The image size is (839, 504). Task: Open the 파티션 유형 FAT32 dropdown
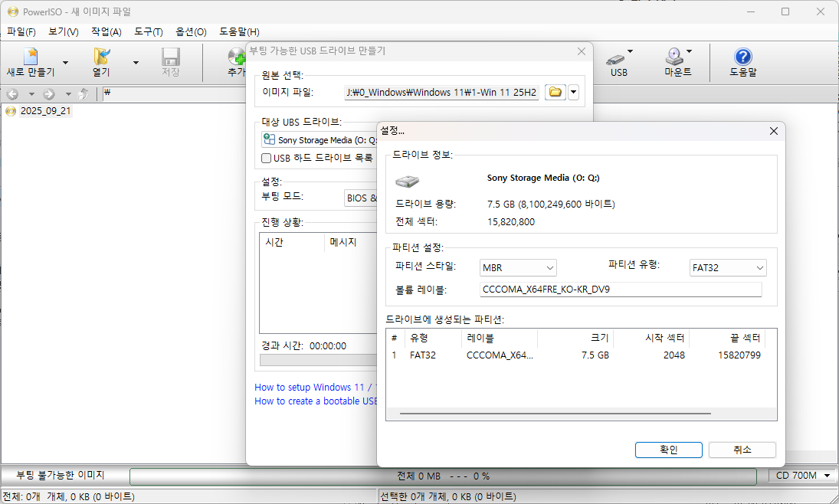(x=728, y=267)
